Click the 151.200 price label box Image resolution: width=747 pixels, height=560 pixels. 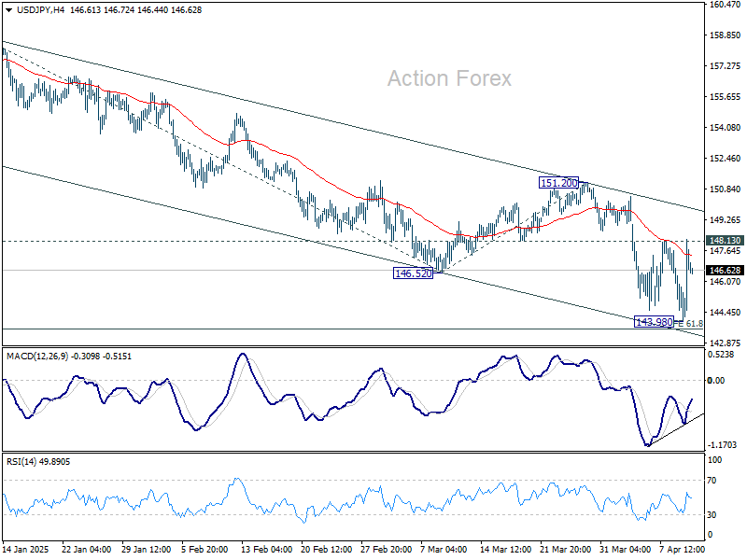point(558,183)
